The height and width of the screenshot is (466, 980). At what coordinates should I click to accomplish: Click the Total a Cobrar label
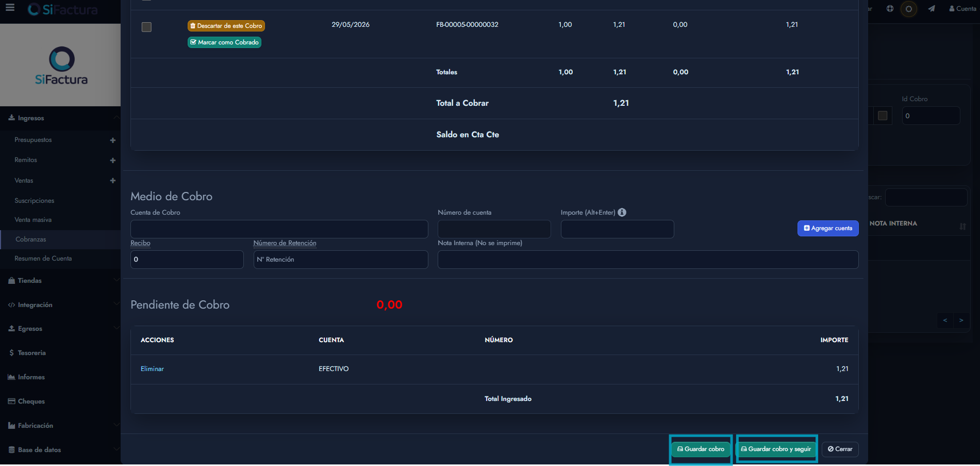[462, 103]
